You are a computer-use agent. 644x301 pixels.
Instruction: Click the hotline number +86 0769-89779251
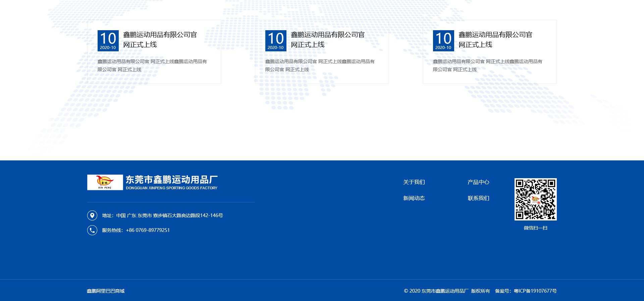coord(148,230)
